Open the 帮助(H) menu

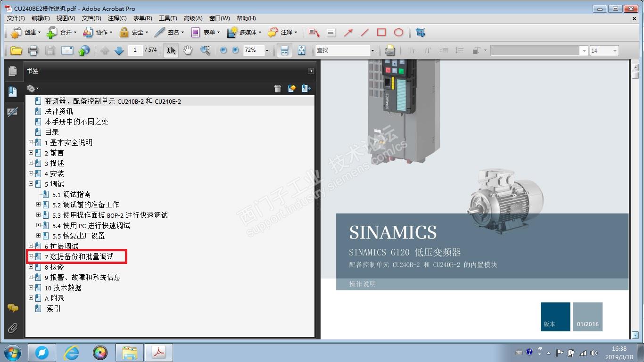[x=246, y=18]
